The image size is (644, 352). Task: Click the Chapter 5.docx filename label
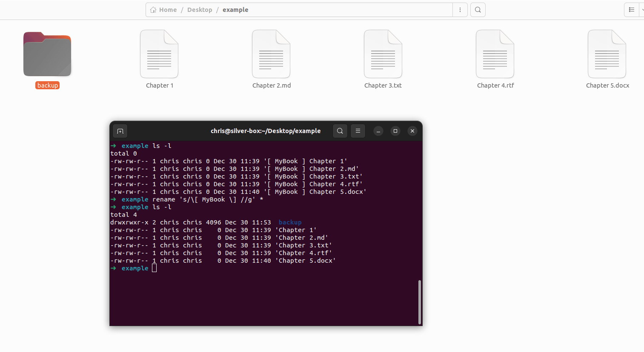pyautogui.click(x=607, y=85)
